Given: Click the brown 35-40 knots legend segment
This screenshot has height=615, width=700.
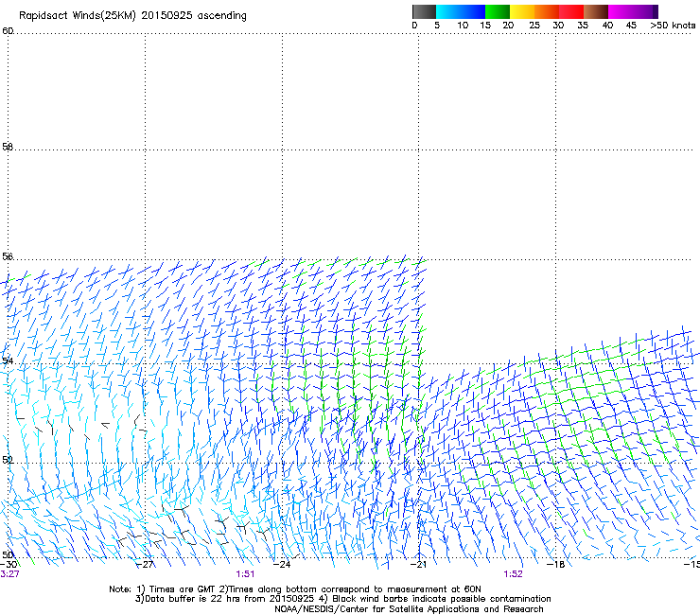Looking at the screenshot, I should 596,11.
